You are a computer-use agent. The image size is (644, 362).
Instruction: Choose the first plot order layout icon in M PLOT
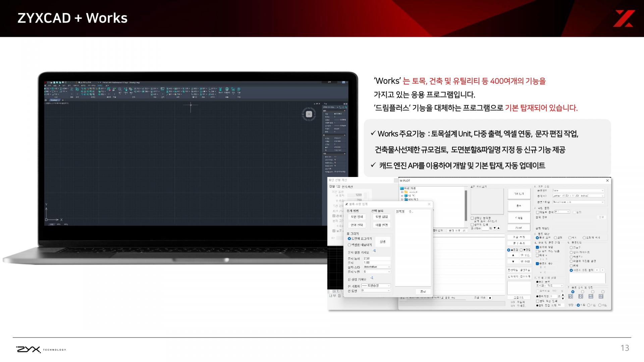571,296
